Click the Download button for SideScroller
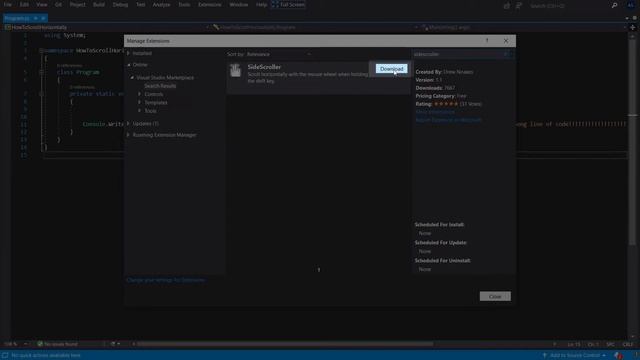The width and height of the screenshot is (640, 360). tap(391, 69)
